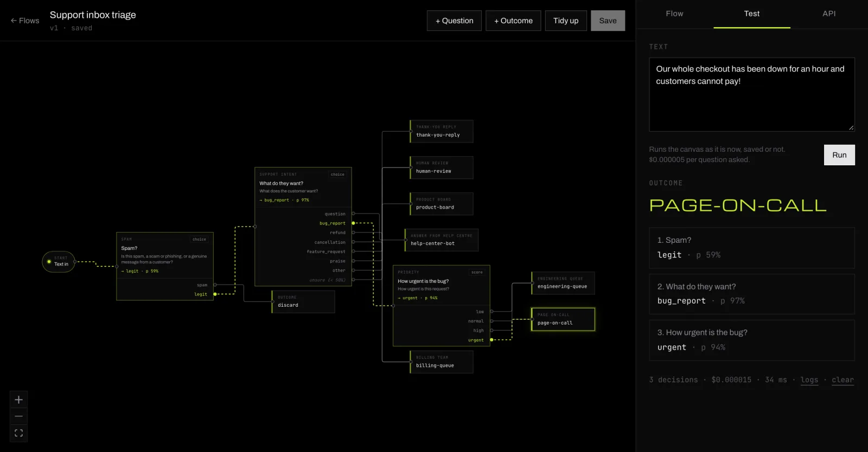The width and height of the screenshot is (868, 452).
Task: Click into the test text area
Action: click(751, 94)
